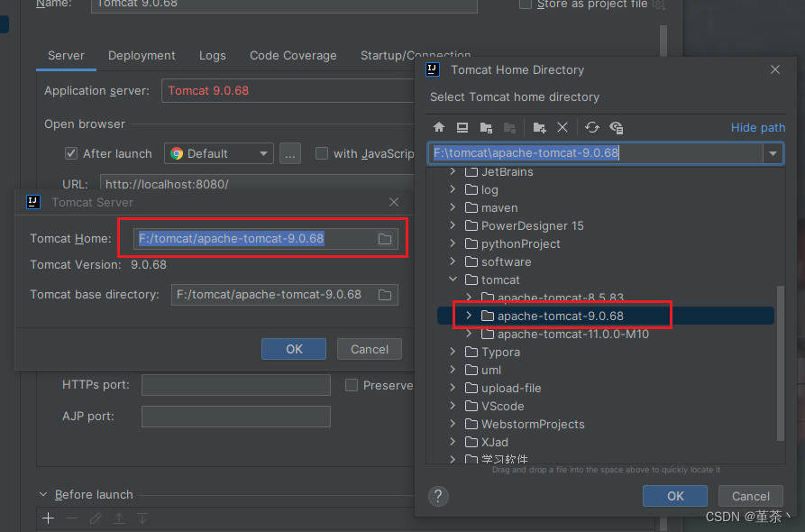
Task: Expand the WebstormProjects folder node
Action: pyautogui.click(x=453, y=424)
